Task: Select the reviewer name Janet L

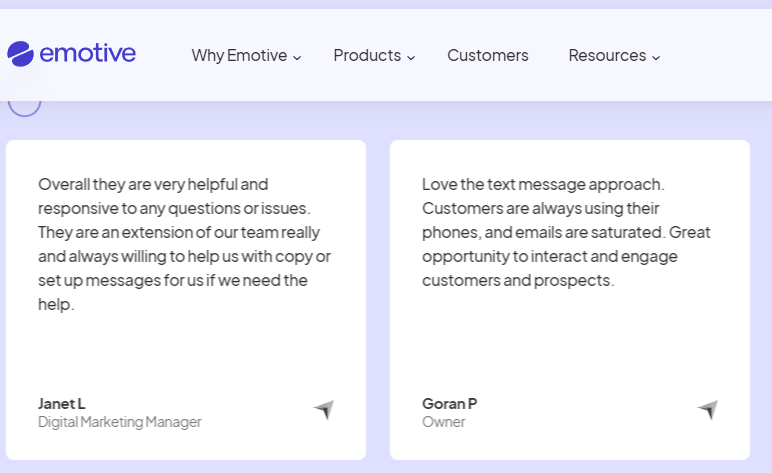Action: click(x=62, y=403)
